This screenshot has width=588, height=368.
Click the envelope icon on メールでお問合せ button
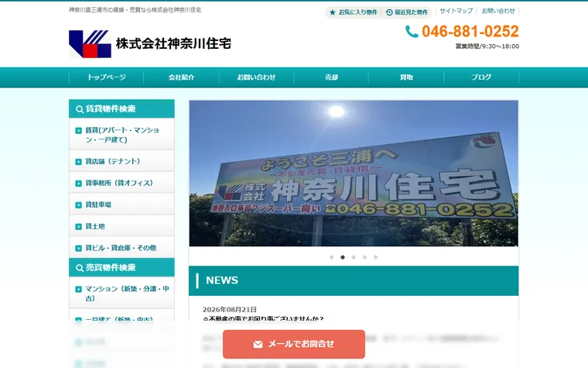(x=258, y=344)
